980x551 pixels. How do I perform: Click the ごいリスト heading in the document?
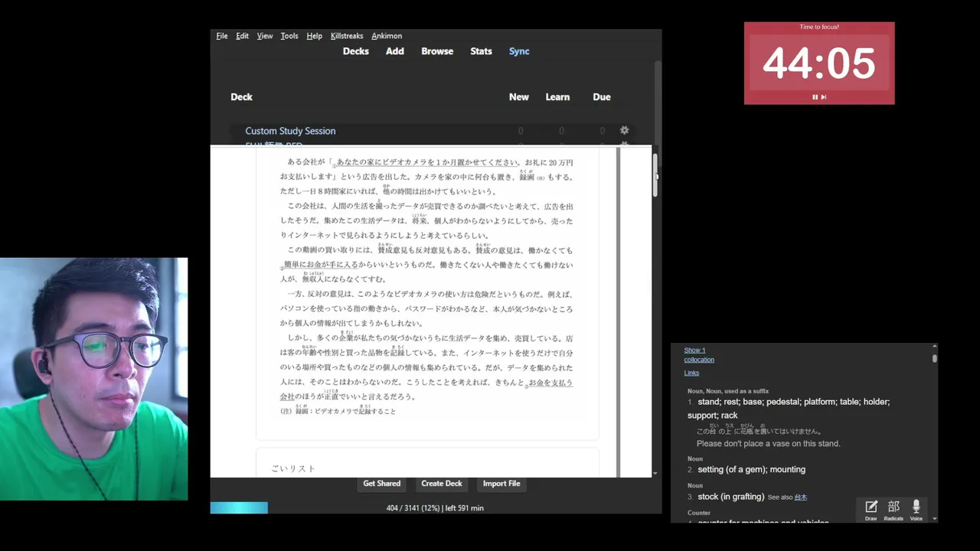pyautogui.click(x=293, y=468)
